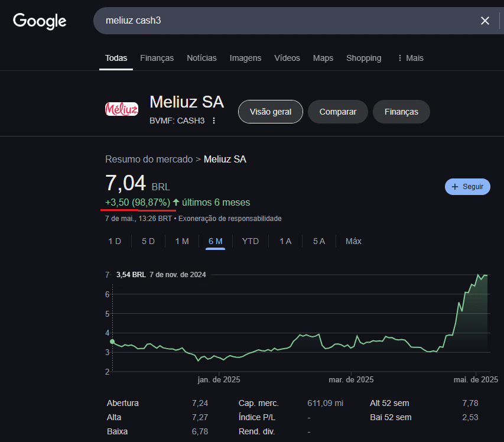Click the Rend. div. label
The height and width of the screenshot is (442, 504).
click(256, 431)
